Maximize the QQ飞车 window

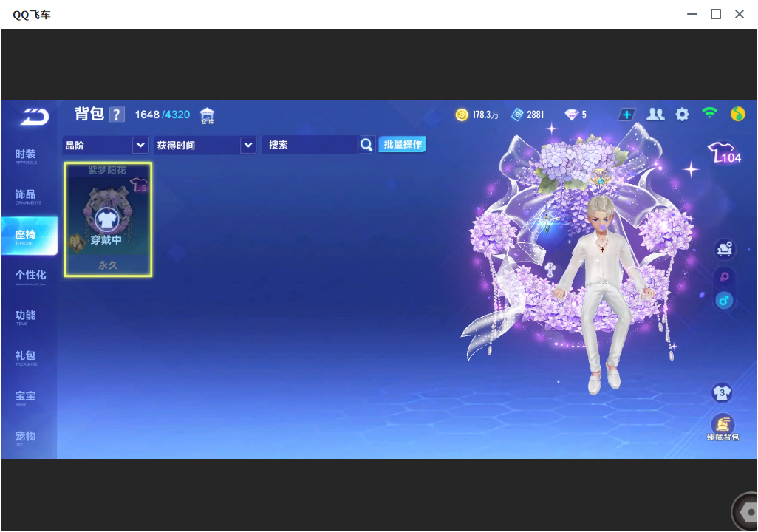(x=716, y=14)
